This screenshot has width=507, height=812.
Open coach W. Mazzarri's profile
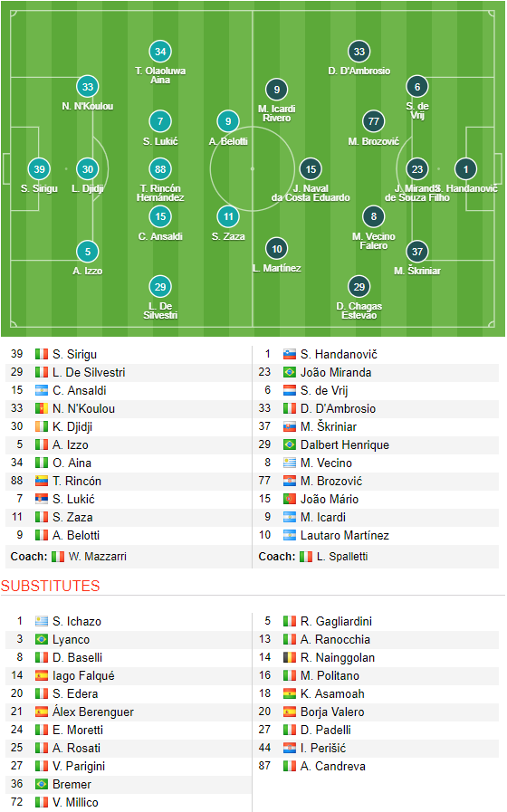coord(98,557)
